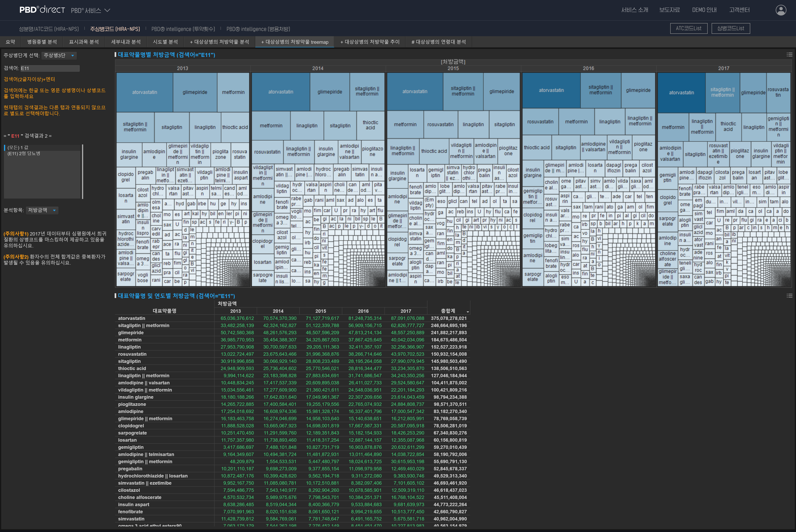Open 보도자료 menu
The width and height of the screenshot is (796, 532).
(669, 10)
